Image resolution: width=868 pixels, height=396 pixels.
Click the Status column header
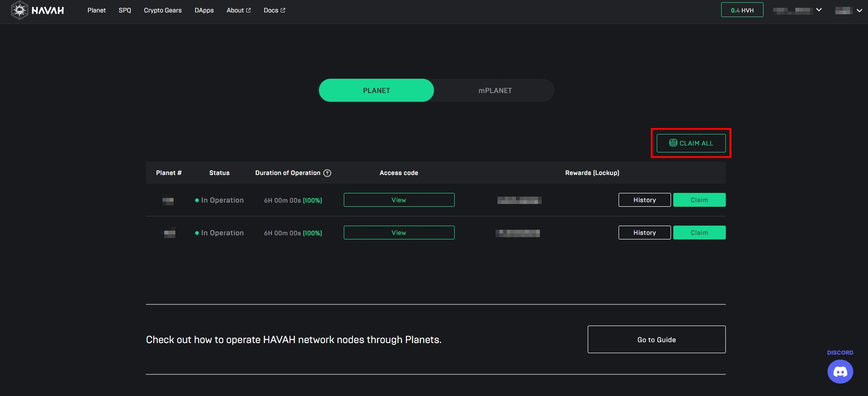pos(219,173)
